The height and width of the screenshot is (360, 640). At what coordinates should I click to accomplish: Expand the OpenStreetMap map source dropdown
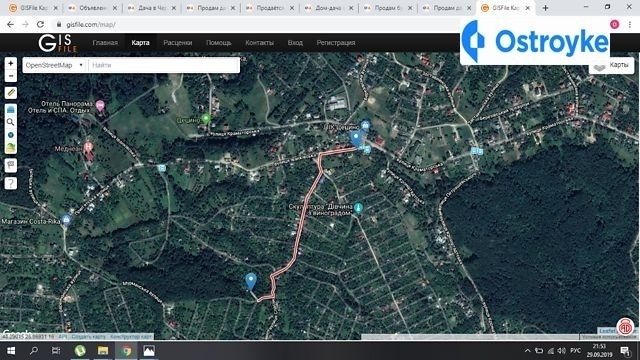coord(54,65)
